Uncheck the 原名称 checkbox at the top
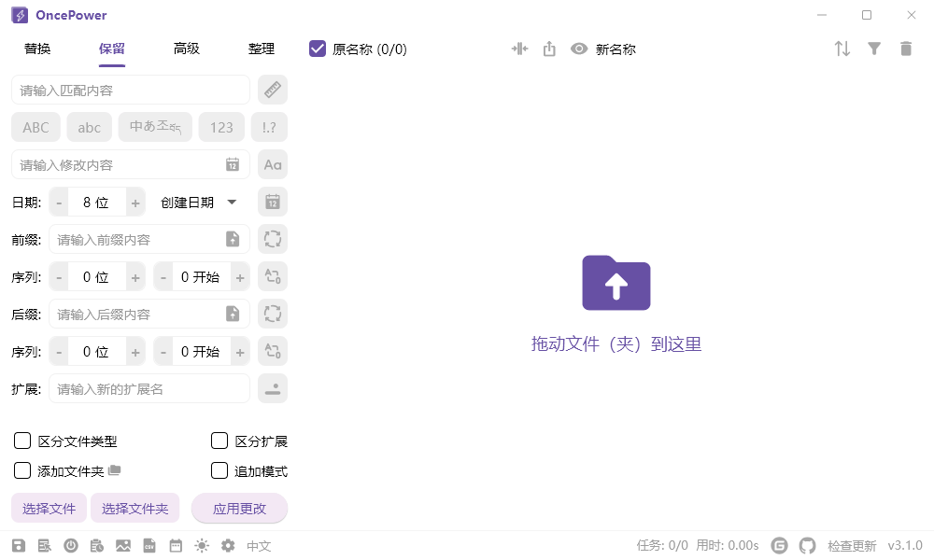 pos(318,49)
